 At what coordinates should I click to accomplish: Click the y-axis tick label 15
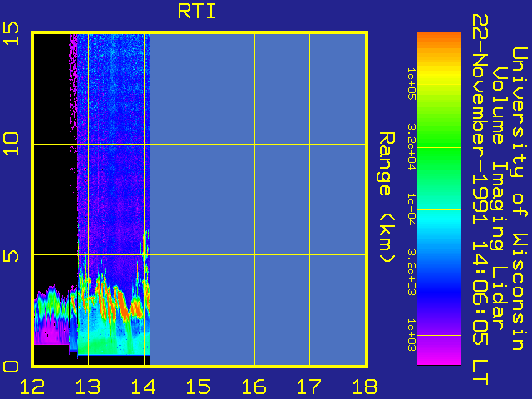point(11,33)
